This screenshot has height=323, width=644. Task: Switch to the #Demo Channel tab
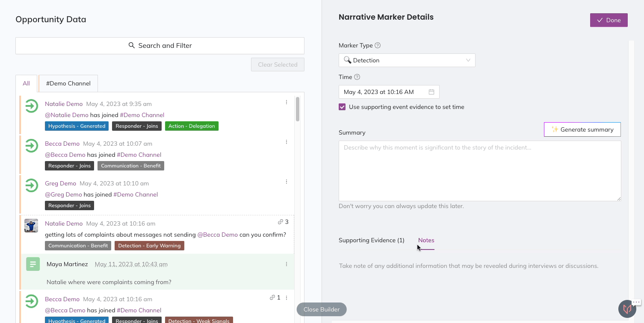(68, 83)
